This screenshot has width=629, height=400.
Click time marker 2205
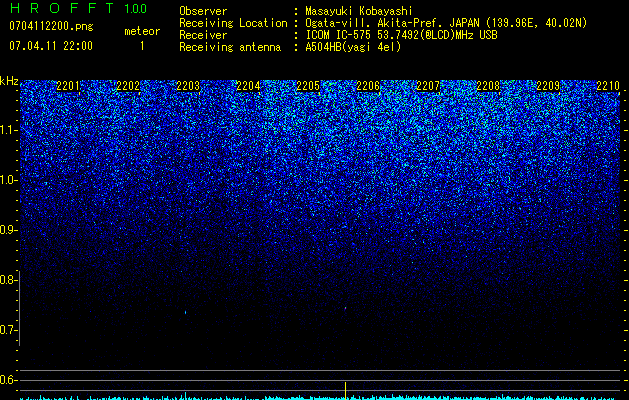[308, 86]
